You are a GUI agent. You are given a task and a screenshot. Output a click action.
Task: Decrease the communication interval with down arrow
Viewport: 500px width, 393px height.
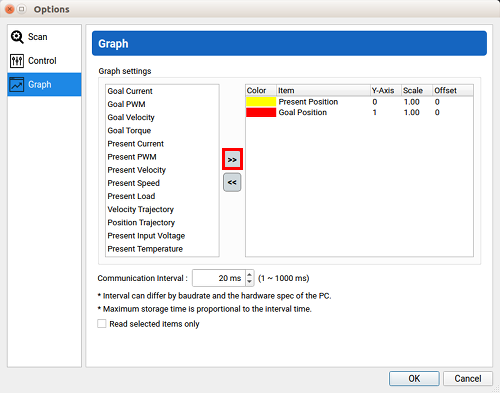tap(250, 282)
